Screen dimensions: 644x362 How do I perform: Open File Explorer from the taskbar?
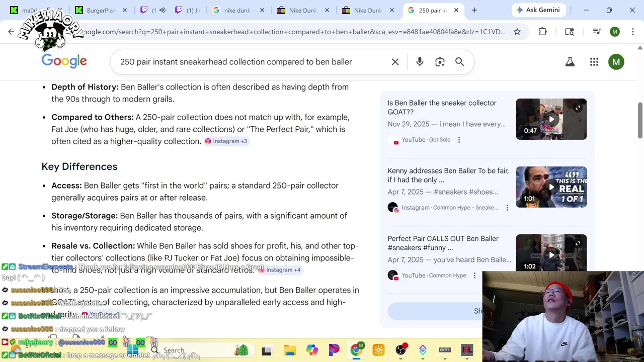290,350
